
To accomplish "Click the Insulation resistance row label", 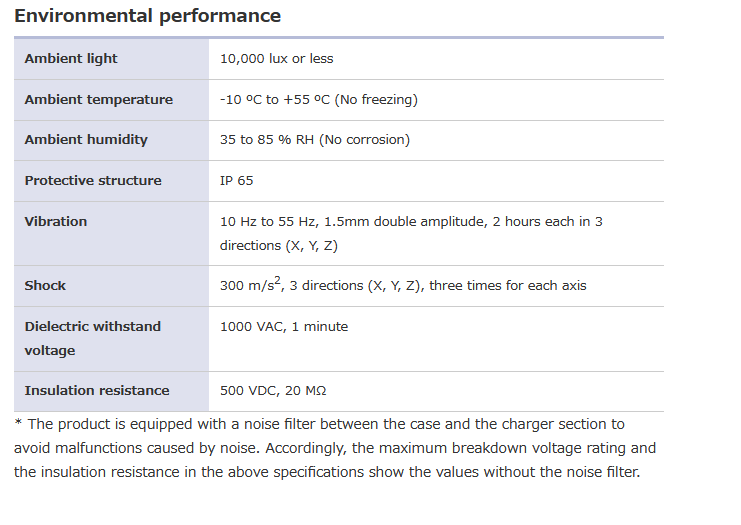I will 97,391.
